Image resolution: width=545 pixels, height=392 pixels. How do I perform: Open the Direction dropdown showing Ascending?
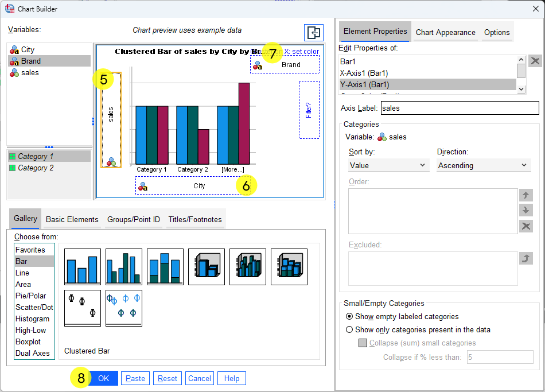(483, 165)
